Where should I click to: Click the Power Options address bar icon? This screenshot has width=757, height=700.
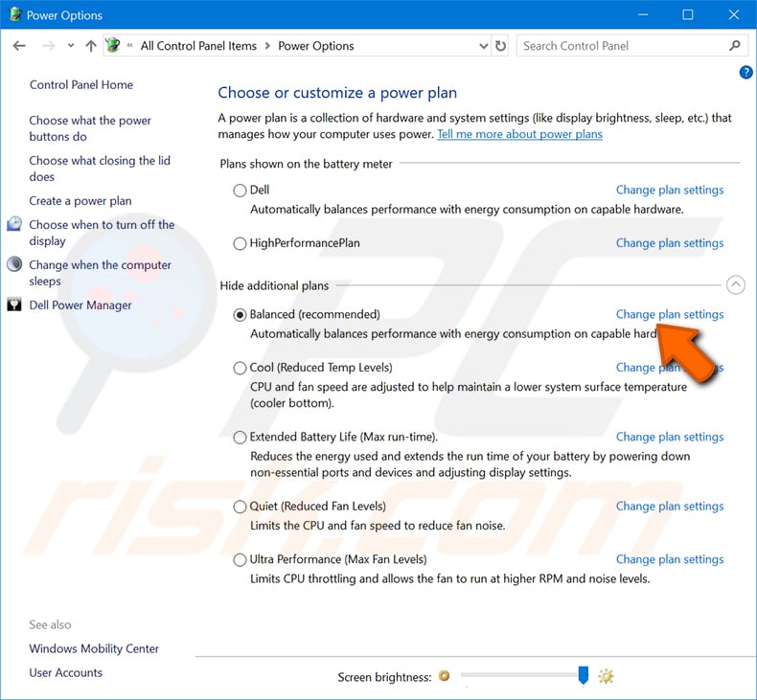113,45
